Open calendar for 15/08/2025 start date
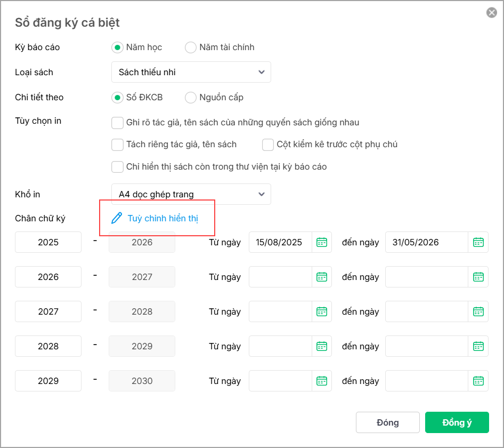The width and height of the screenshot is (504, 448). click(322, 242)
